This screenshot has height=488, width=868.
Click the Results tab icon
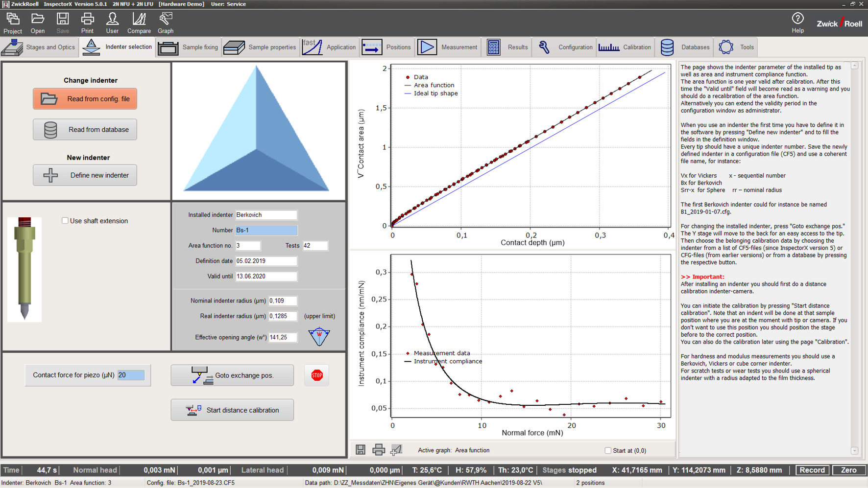coord(493,47)
